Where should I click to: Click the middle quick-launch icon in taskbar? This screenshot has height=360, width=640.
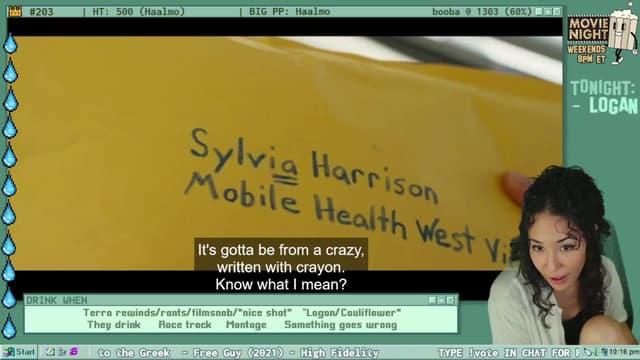click(62, 352)
